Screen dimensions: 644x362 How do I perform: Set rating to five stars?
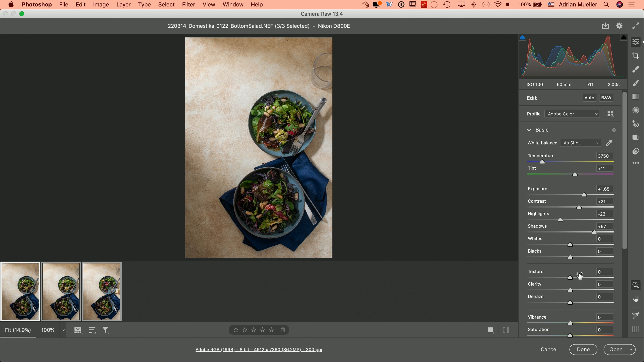pyautogui.click(x=271, y=330)
